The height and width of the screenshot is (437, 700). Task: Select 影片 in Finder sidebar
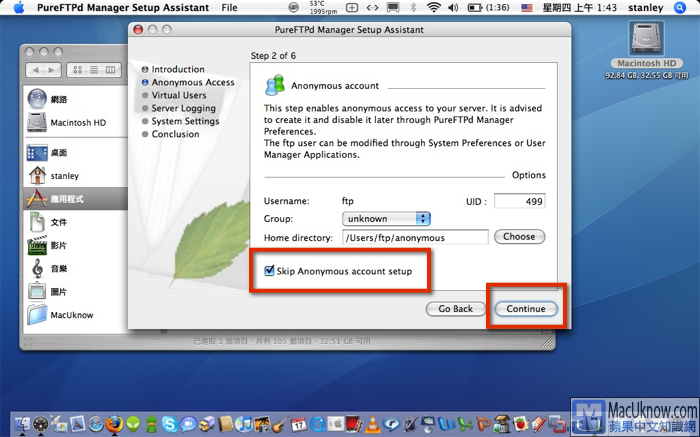(x=76, y=246)
